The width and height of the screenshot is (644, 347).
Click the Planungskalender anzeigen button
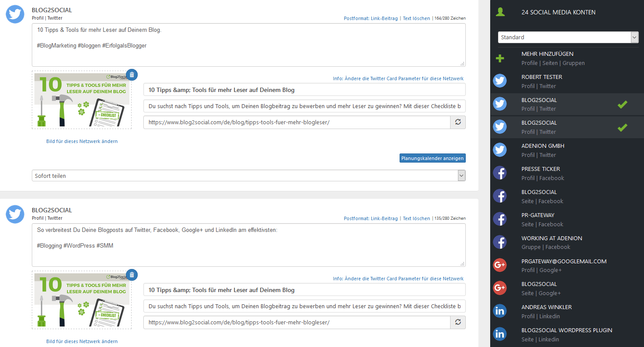[x=432, y=158]
